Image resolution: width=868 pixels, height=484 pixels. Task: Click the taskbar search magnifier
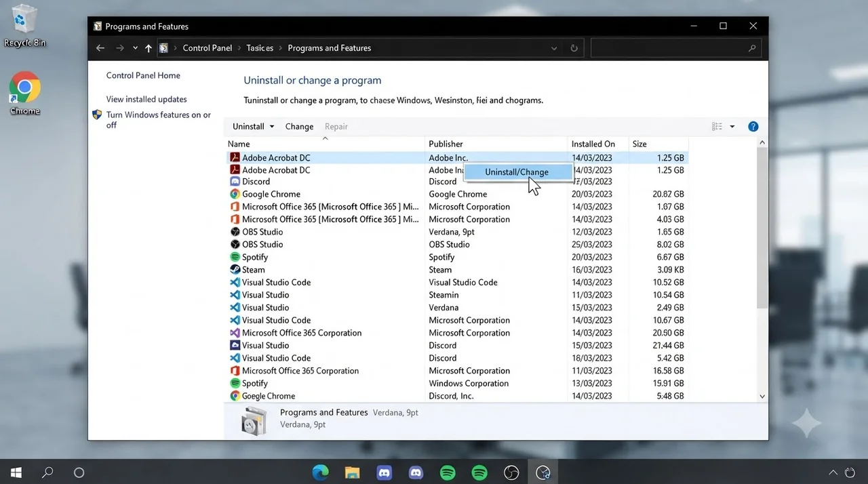pos(47,472)
